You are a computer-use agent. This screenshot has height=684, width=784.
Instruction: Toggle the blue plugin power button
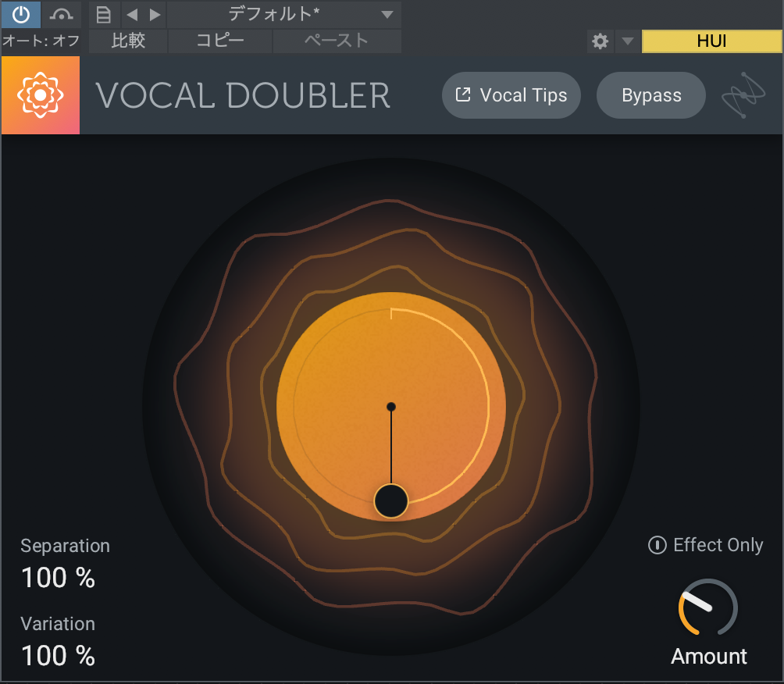pos(21,14)
